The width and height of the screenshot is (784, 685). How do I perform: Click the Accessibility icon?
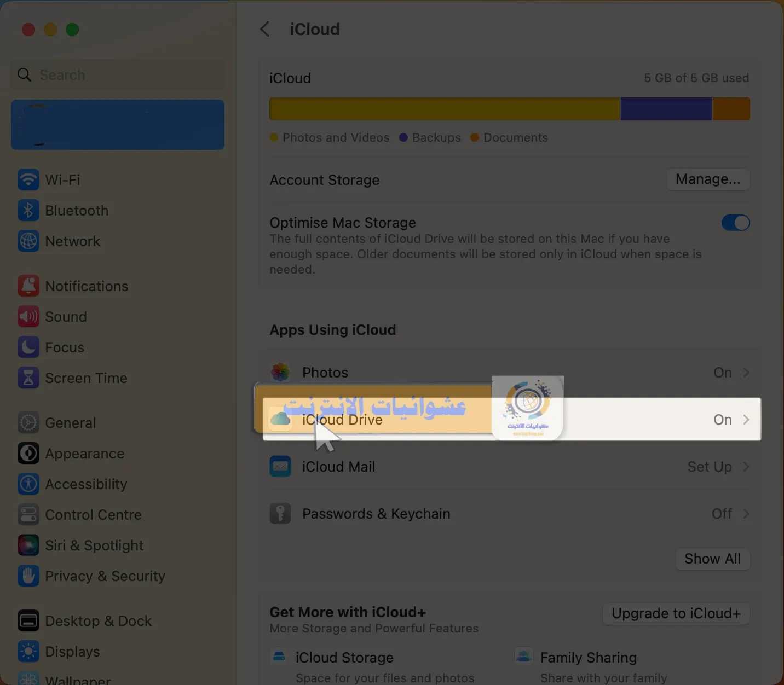[x=28, y=484]
